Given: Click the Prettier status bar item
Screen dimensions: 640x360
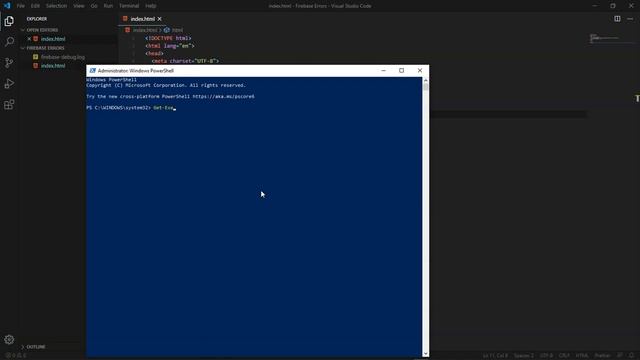Looking at the screenshot, I should 602,356.
